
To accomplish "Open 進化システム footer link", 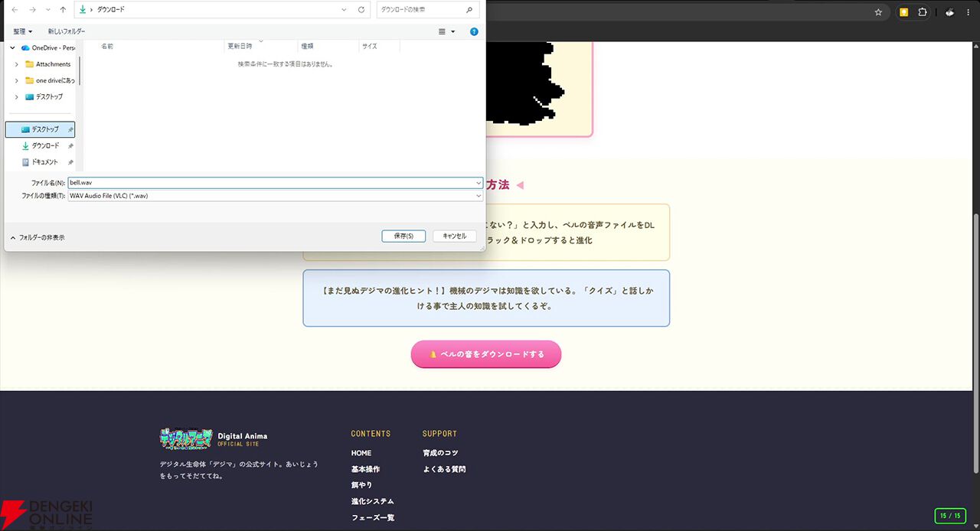I will 373,501.
